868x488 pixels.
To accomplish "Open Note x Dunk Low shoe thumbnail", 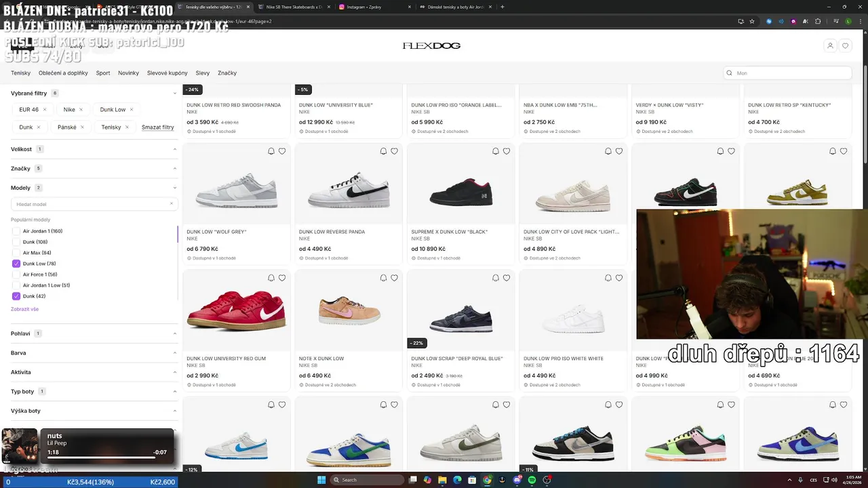I will (x=349, y=311).
